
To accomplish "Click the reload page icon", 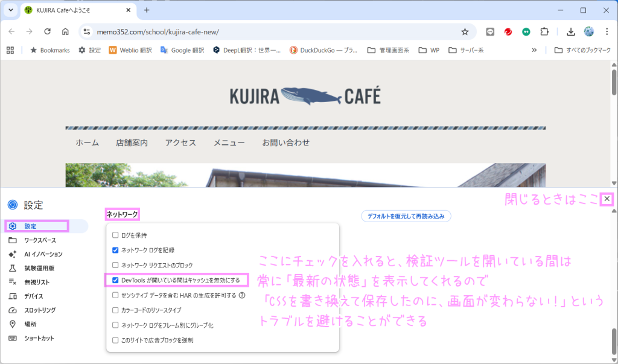I will 47,32.
